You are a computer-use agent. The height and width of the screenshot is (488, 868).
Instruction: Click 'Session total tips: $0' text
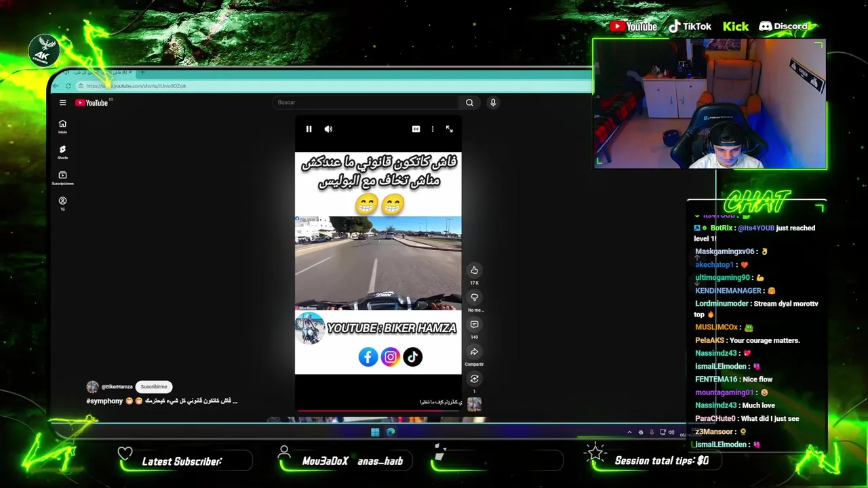point(662,461)
